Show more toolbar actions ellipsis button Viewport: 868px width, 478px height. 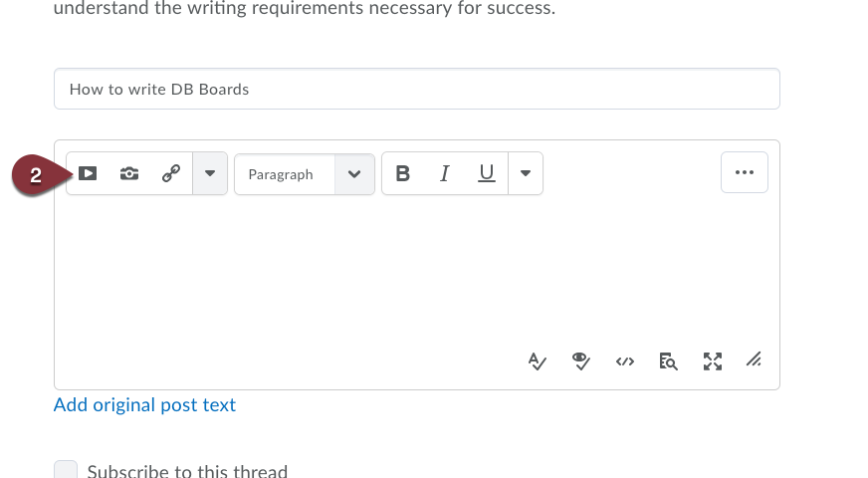744,172
